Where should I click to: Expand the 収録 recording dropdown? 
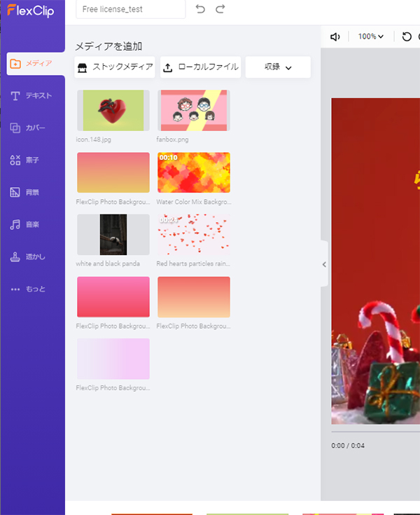[278, 67]
